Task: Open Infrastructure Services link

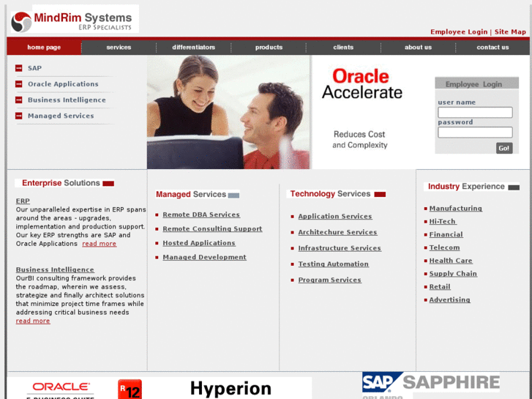Action: (340, 248)
